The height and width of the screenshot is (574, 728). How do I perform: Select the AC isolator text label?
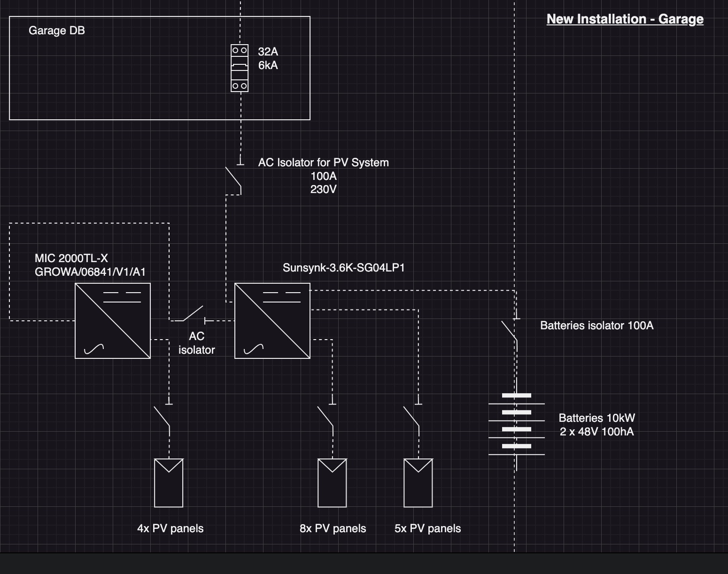pyautogui.click(x=197, y=343)
